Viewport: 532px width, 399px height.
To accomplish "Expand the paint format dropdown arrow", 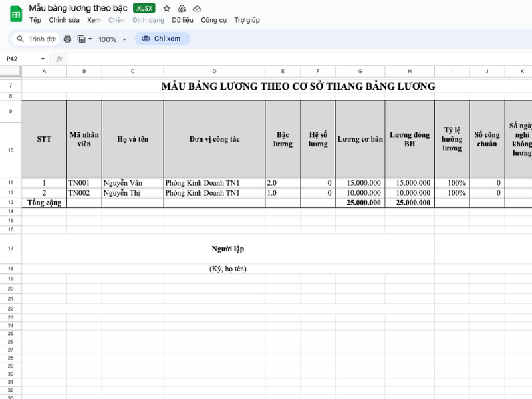I will tap(90, 39).
